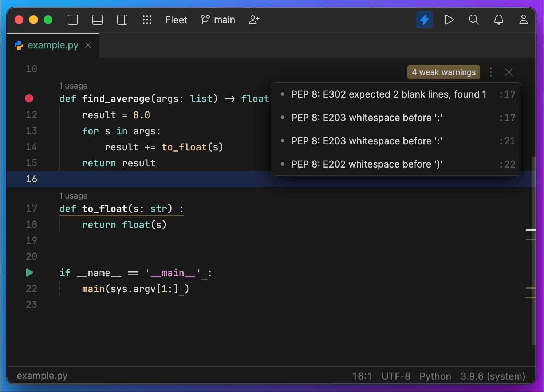Open search with magnifier icon
This screenshot has width=544, height=392.
coord(474,20)
